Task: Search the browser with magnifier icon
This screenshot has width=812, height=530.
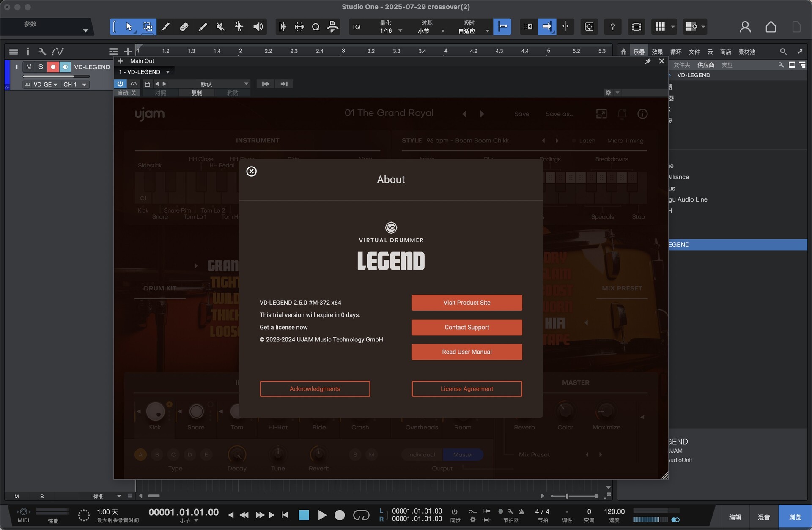Action: [783, 52]
